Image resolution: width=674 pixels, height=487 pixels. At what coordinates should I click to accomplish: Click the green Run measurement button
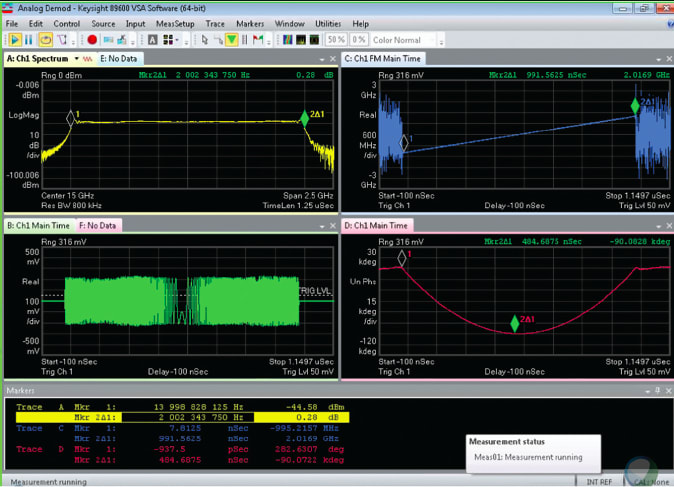(x=15, y=40)
